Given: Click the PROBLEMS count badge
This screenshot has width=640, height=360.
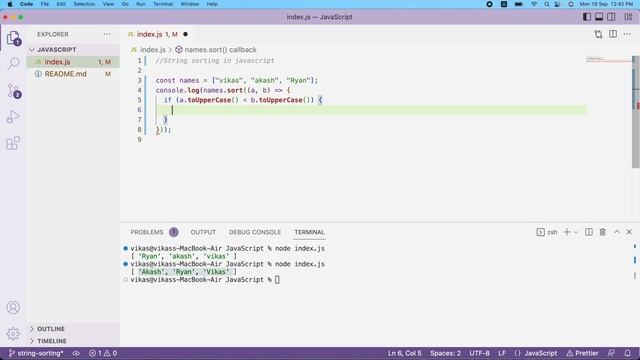Looking at the screenshot, I should point(173,232).
